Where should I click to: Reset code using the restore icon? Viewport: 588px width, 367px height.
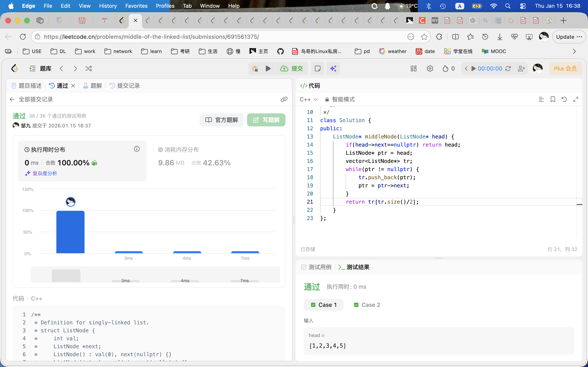(564, 99)
